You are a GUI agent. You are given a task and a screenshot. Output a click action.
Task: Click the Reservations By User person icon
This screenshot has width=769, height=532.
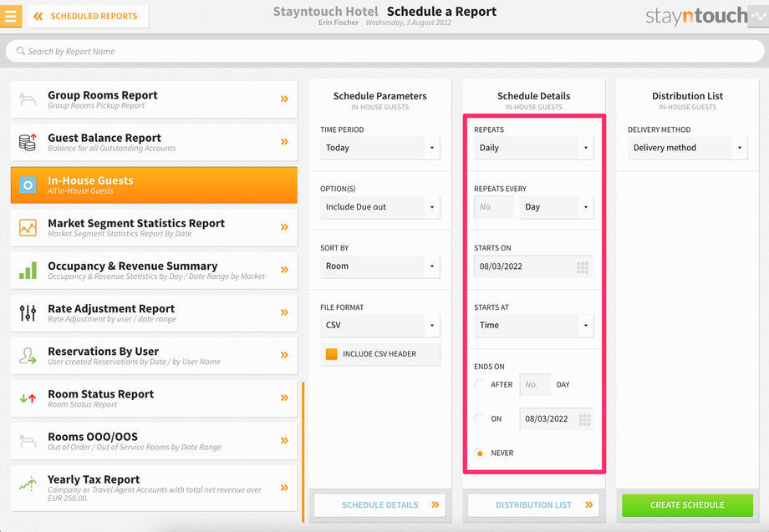point(28,355)
